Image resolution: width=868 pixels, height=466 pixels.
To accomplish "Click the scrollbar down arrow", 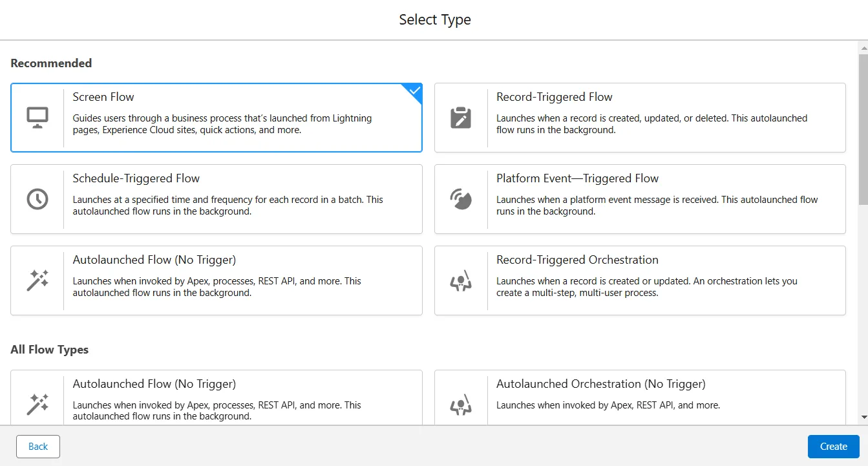I will pyautogui.click(x=863, y=418).
